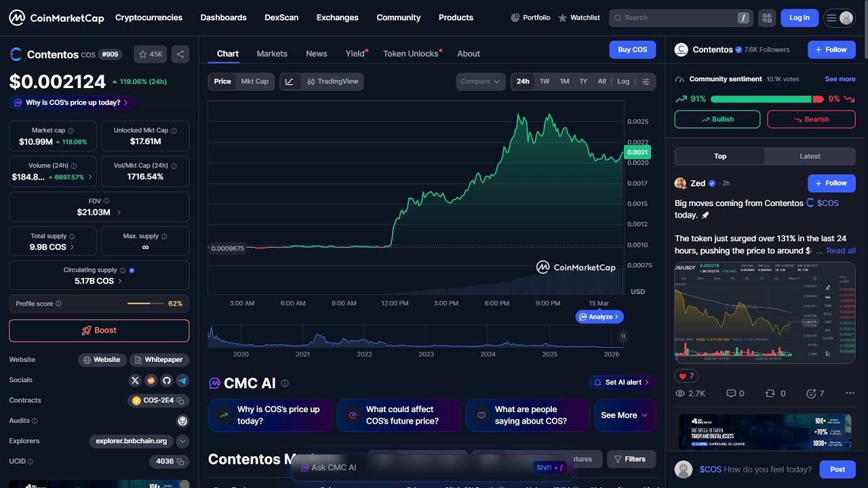Open the Cryptocurrencies nav menu
Image resolution: width=868 pixels, height=488 pixels.
pos(149,18)
